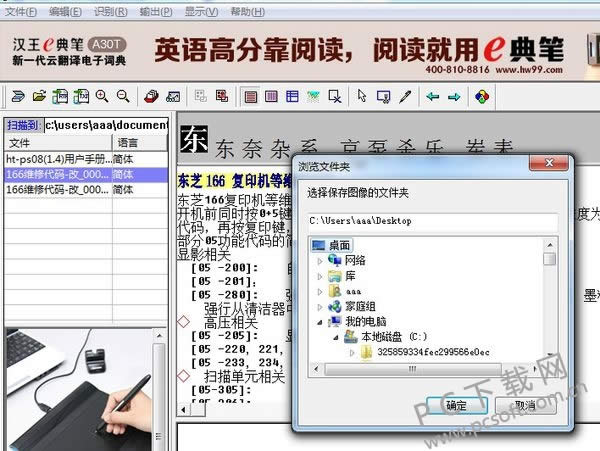
Task: Open the 显示(V) menu
Action: pos(201,12)
